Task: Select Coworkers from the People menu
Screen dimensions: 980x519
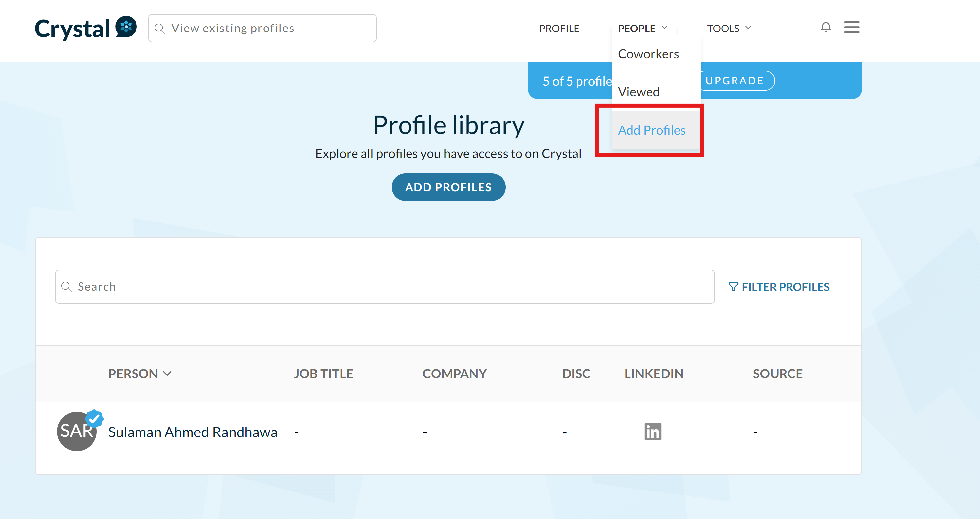Action: point(648,54)
